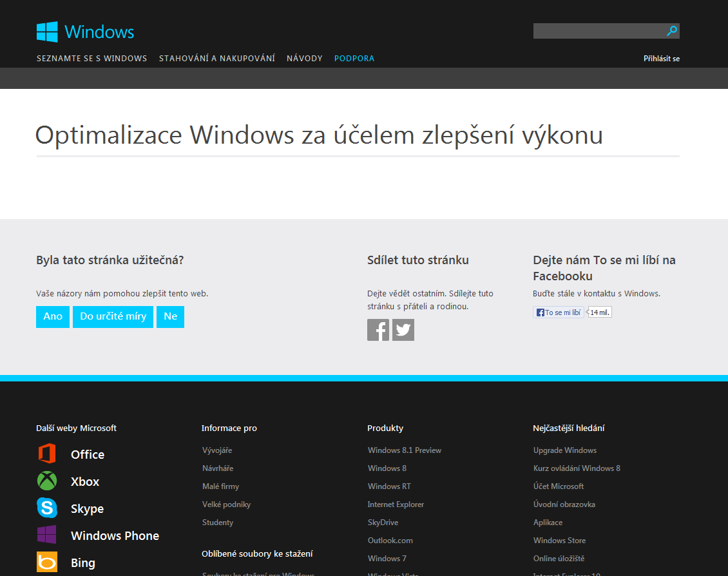Share page via Facebook icon
The height and width of the screenshot is (576, 728).
pos(378,330)
